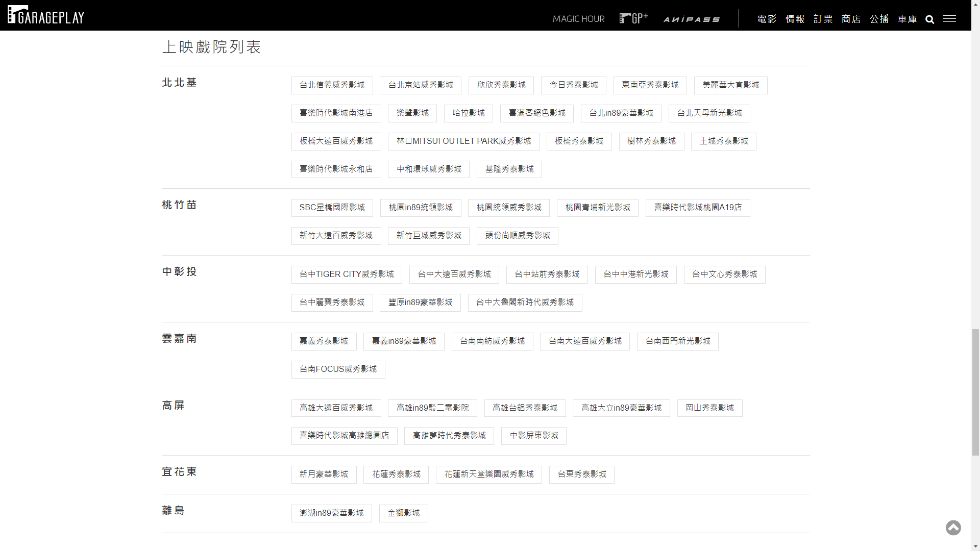The height and width of the screenshot is (551, 980).
Task: Pick 林口MITSUI OUTLET PARK威秀影城
Action: click(464, 141)
